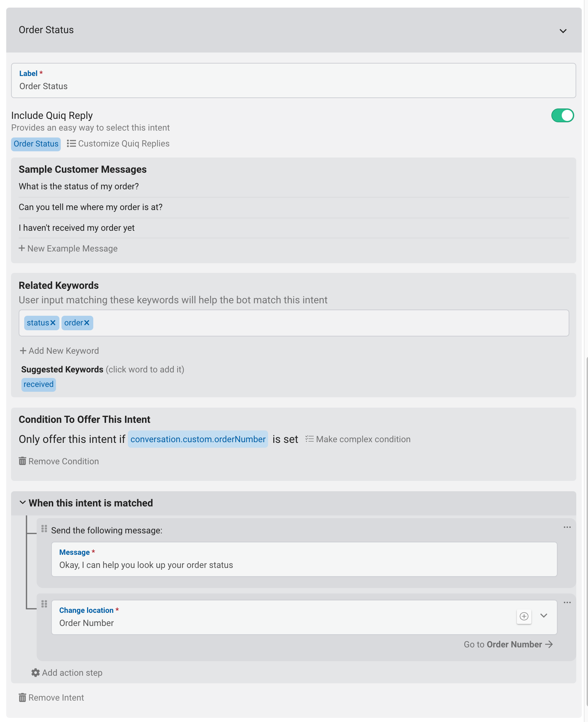Select 'I haven't received my order yet' message
The image size is (588, 722).
[77, 228]
